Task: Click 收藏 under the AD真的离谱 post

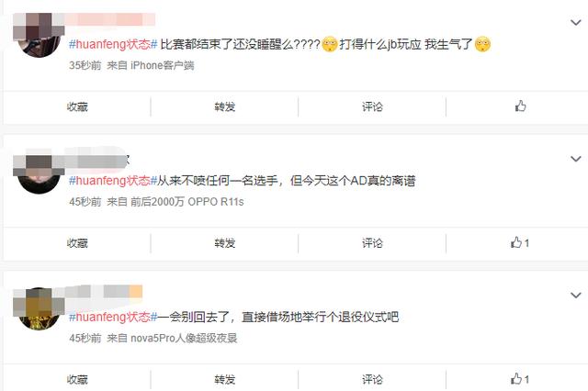Action: click(77, 243)
